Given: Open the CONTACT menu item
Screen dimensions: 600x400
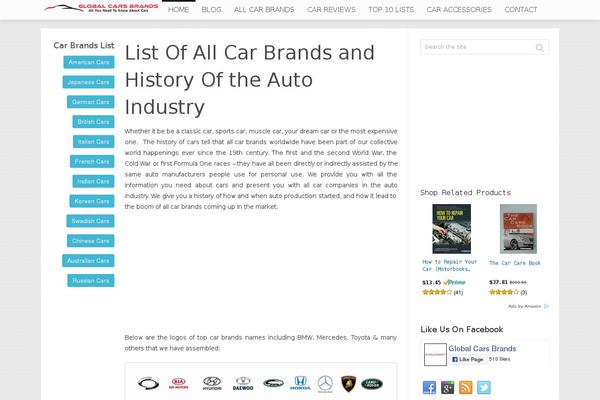Looking at the screenshot, I should pos(521,10).
